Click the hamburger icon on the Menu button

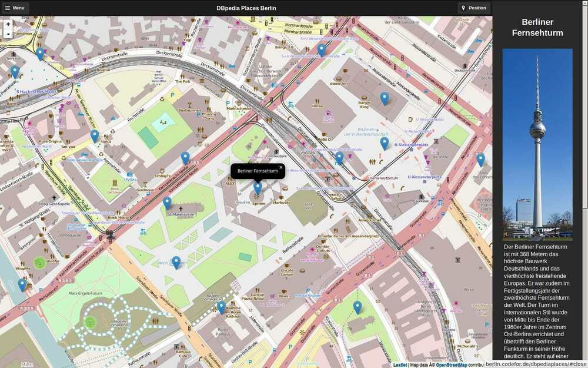(8, 8)
